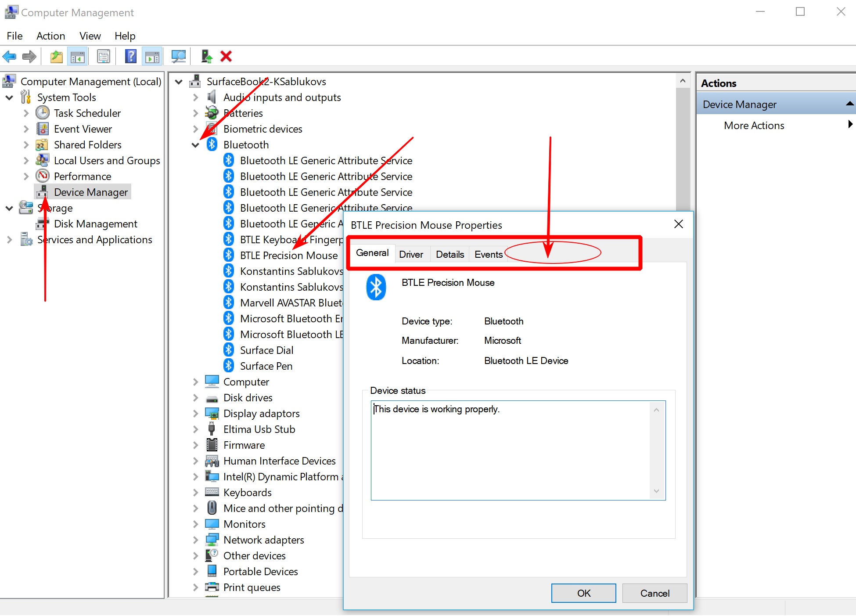Click the Properties toolbar icon
This screenshot has width=856, height=616.
(104, 57)
